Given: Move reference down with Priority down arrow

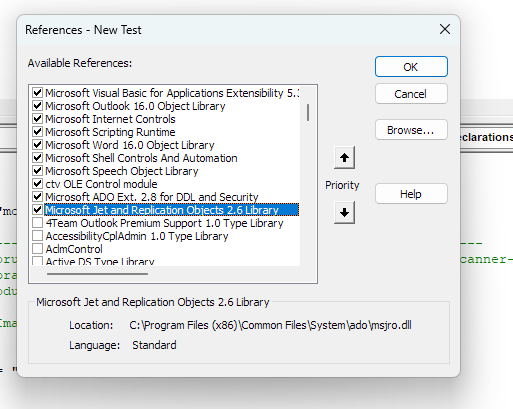Looking at the screenshot, I should (x=344, y=212).
